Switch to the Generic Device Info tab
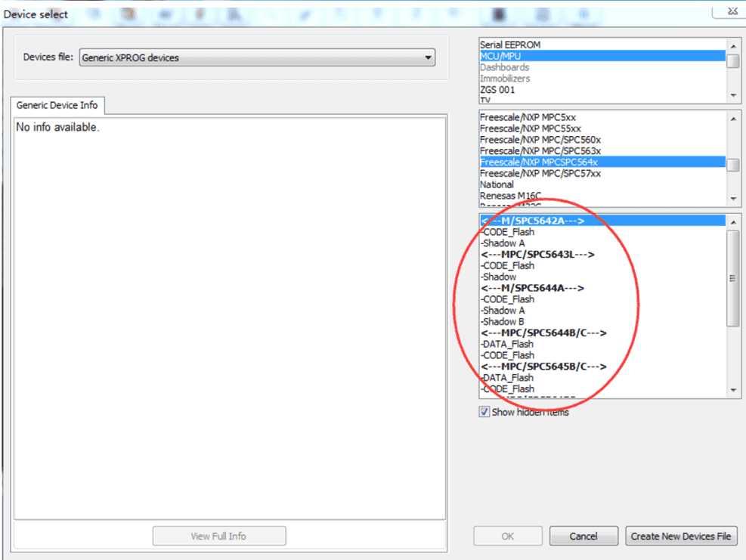Image resolution: width=746 pixels, height=560 pixels. point(57,105)
